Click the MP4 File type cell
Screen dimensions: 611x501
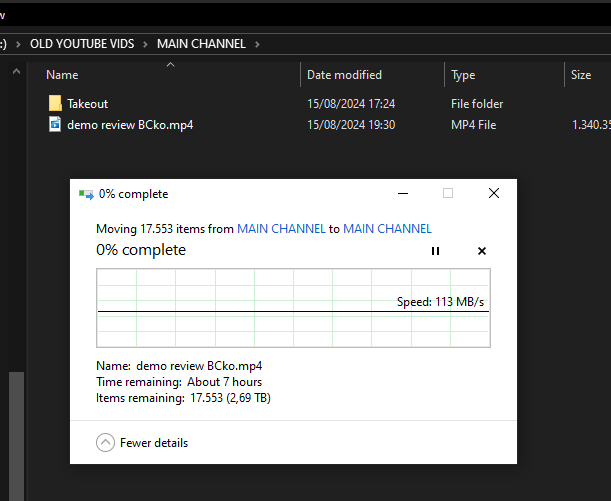pyautogui.click(x=473, y=125)
